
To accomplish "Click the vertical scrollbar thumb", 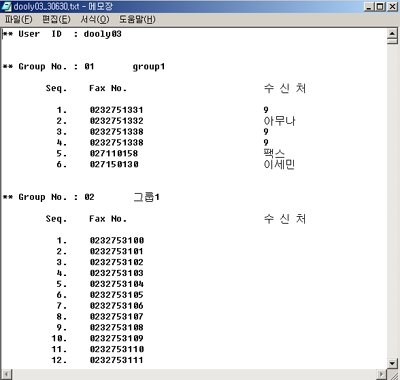I will pos(392,41).
